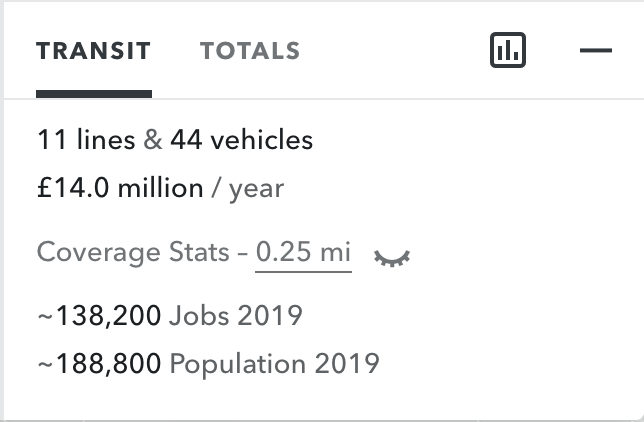644x422 pixels.
Task: Open the bar chart statistics view
Action: (508, 50)
